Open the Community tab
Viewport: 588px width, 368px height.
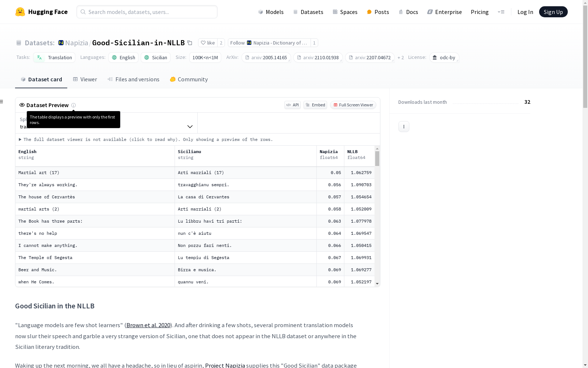189,79
